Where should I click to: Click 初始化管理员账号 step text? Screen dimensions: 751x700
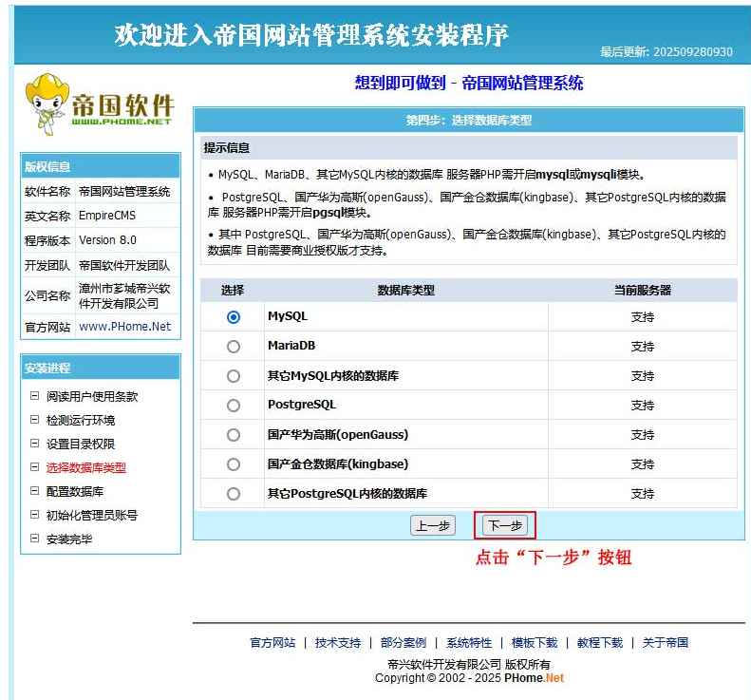pos(92,515)
